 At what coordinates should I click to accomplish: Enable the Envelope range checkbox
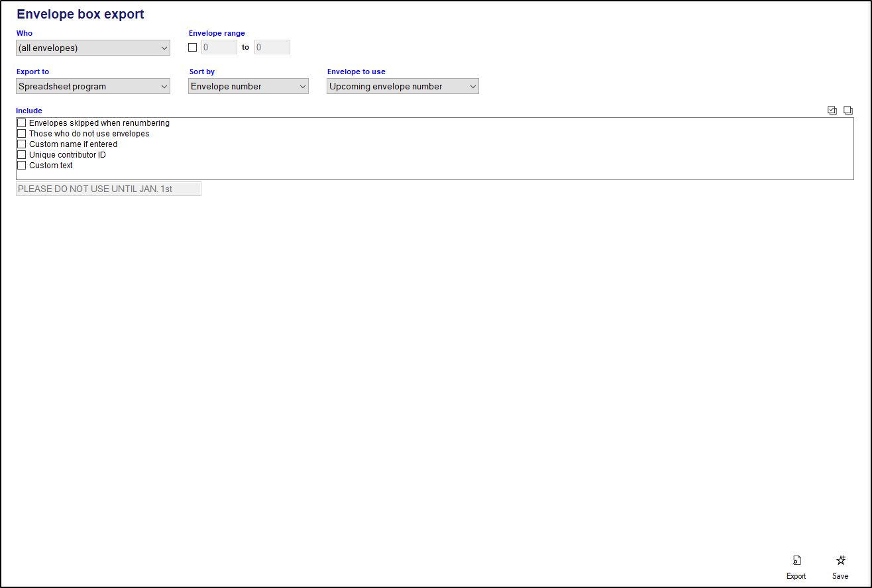(x=193, y=48)
